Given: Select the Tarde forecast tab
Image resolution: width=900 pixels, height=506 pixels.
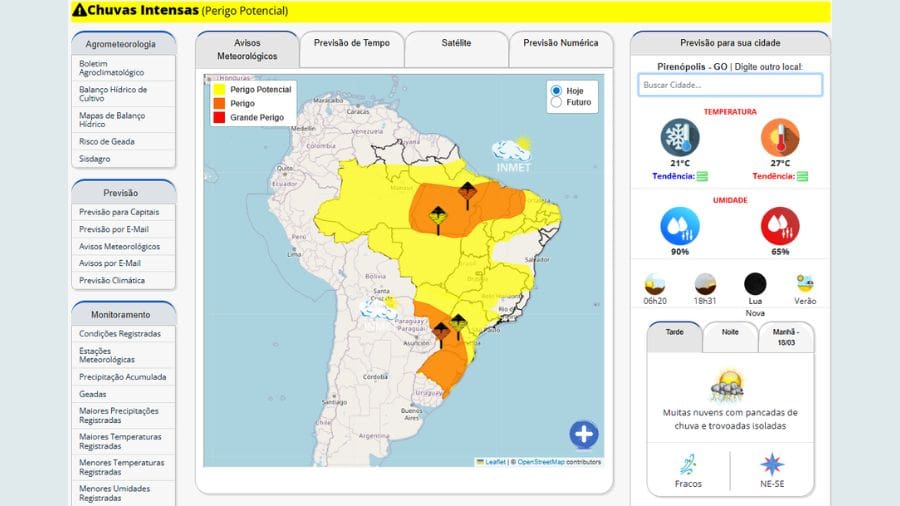Looking at the screenshot, I should (x=674, y=337).
